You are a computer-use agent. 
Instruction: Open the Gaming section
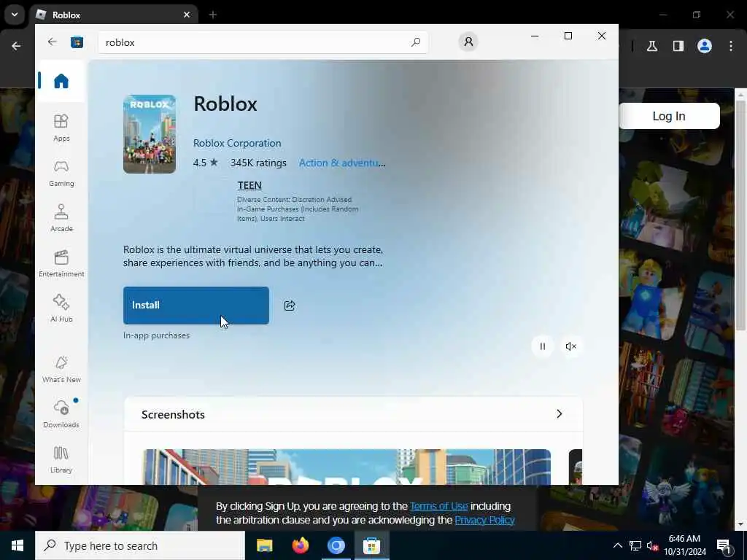pyautogui.click(x=61, y=174)
